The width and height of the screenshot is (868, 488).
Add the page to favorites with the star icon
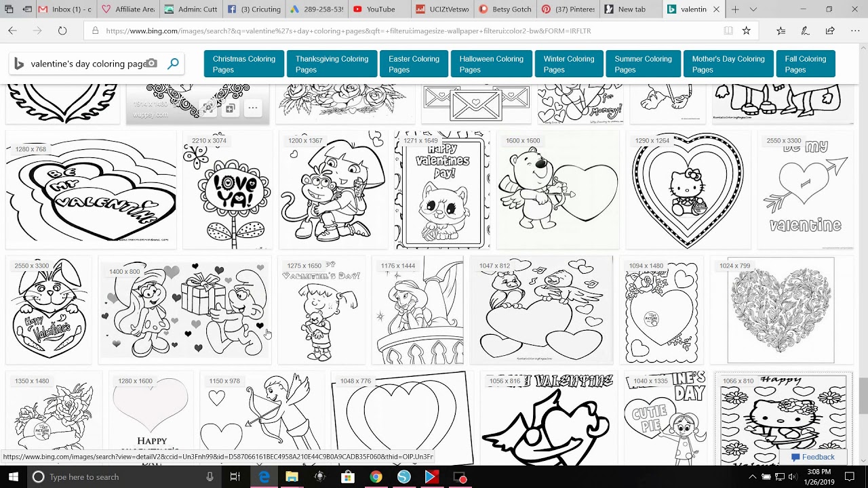click(x=746, y=30)
